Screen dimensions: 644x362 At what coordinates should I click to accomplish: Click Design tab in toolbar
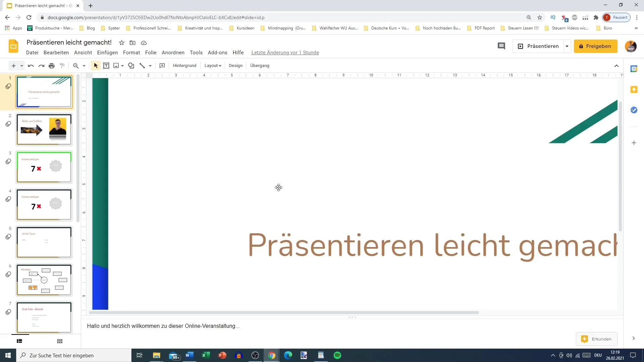pyautogui.click(x=236, y=66)
